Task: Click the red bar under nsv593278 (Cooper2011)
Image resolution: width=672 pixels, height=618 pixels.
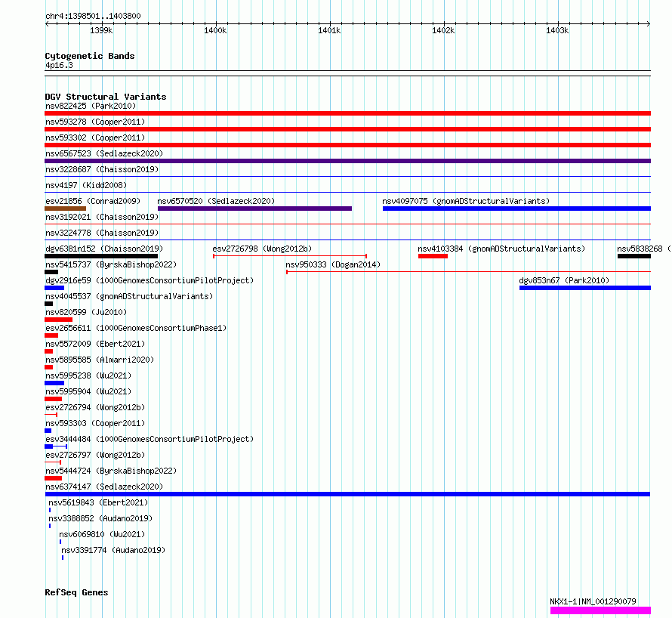Action: point(347,129)
